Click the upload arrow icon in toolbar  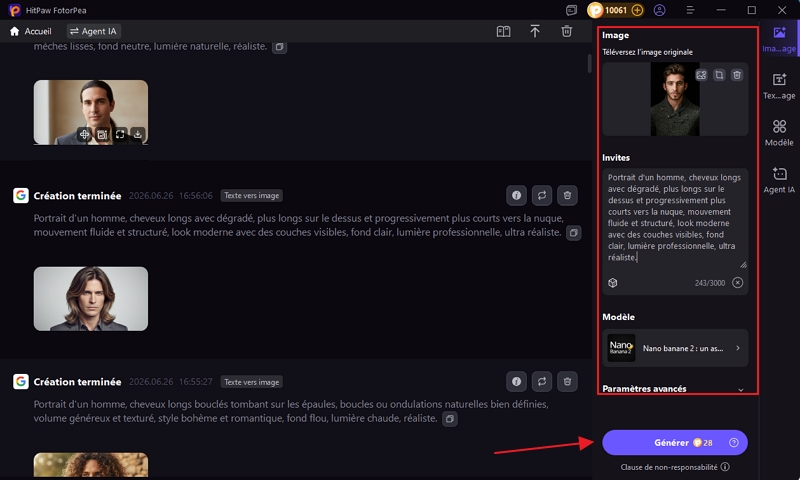[535, 32]
